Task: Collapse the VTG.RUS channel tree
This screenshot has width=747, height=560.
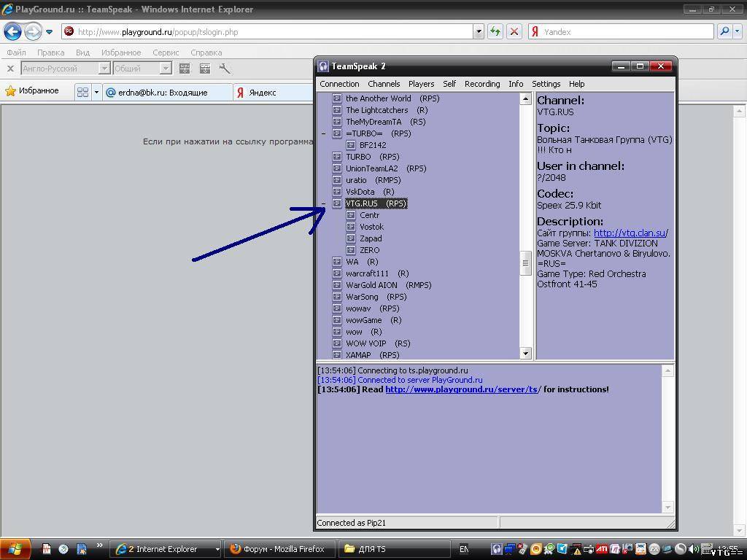Action: pos(324,204)
